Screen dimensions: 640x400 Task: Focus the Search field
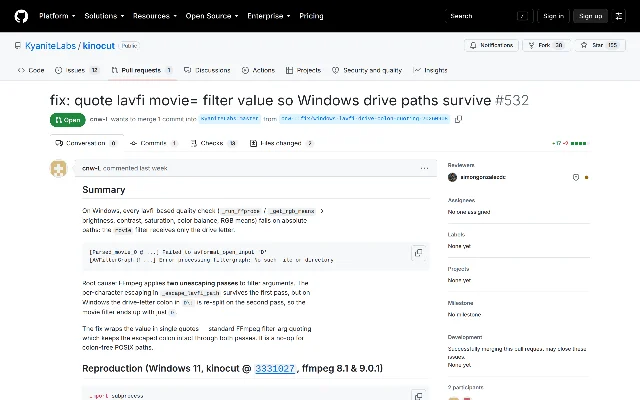pyautogui.click(x=489, y=16)
